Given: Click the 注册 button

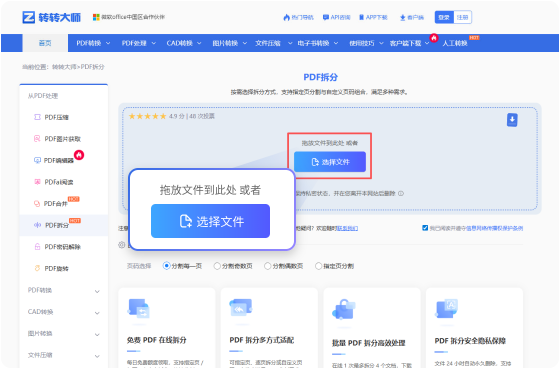Looking at the screenshot, I should pos(462,17).
